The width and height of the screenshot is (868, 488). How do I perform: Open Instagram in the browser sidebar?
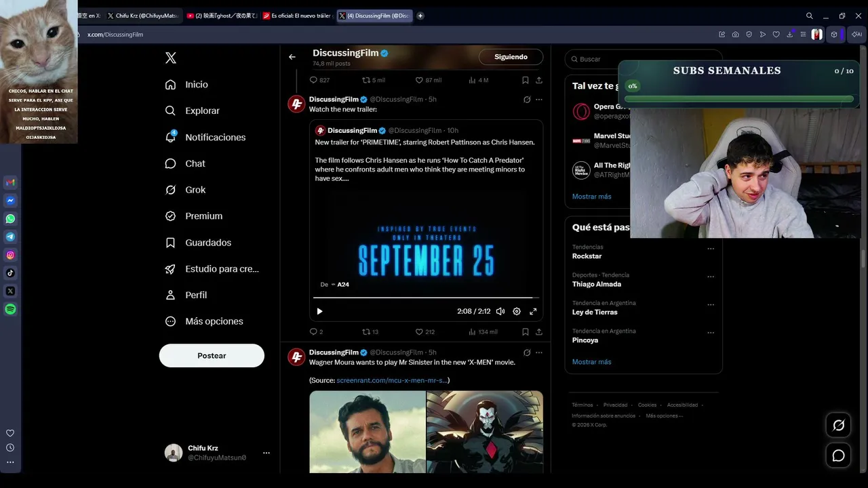[10, 255]
